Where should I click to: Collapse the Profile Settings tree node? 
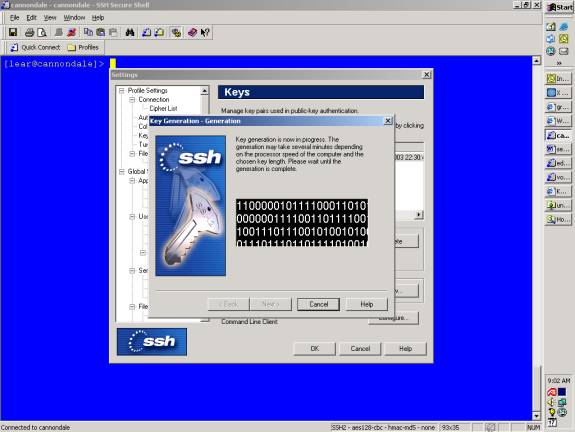pyautogui.click(x=122, y=91)
